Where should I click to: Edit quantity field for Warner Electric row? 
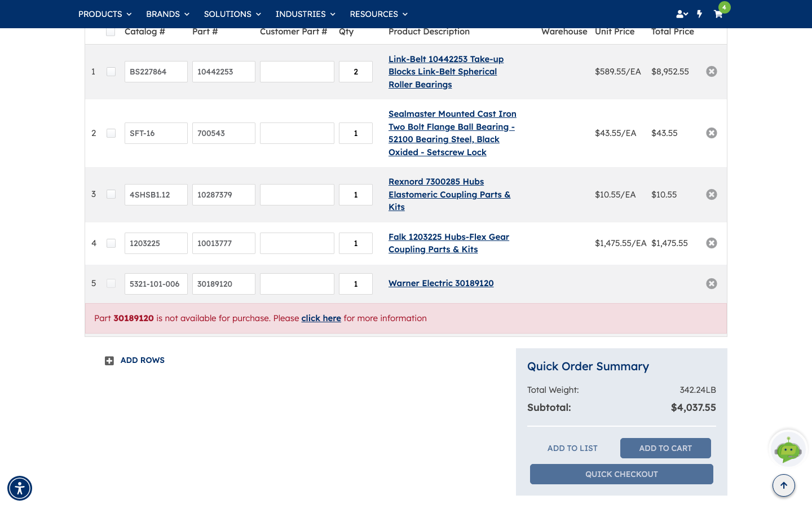click(x=356, y=284)
